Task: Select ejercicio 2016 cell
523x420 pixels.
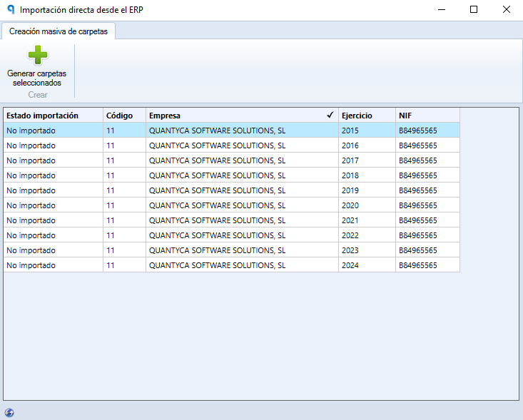Action: pos(367,145)
